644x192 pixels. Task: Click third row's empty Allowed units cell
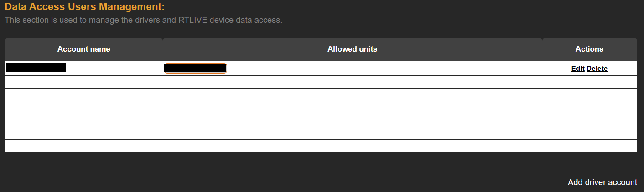352,95
